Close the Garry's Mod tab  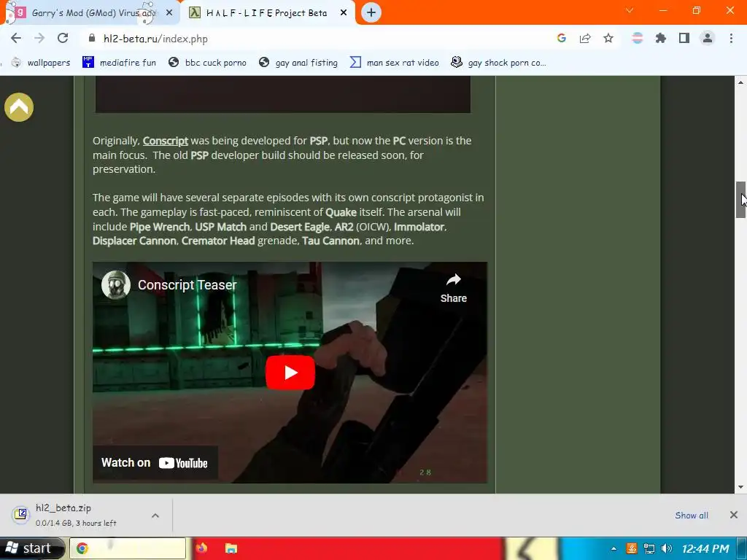169,13
